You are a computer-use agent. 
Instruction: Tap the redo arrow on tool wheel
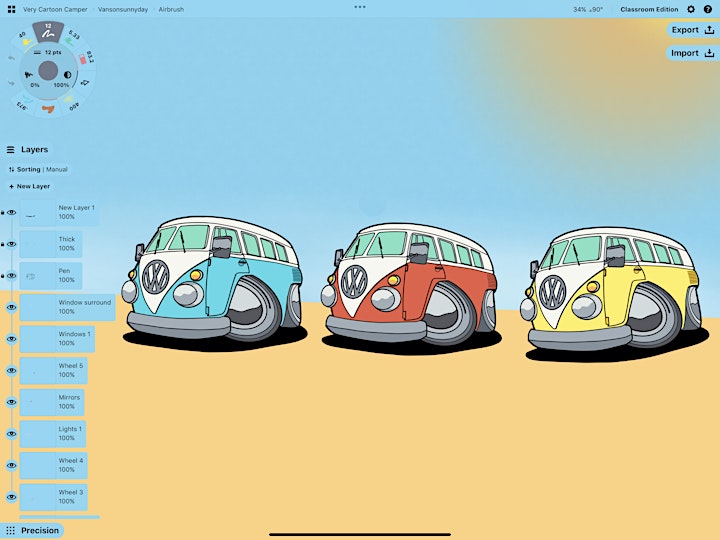11,83
